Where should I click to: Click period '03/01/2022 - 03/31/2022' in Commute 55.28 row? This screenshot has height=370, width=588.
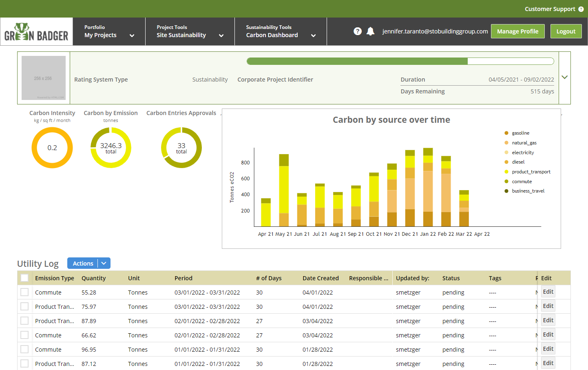coord(207,292)
